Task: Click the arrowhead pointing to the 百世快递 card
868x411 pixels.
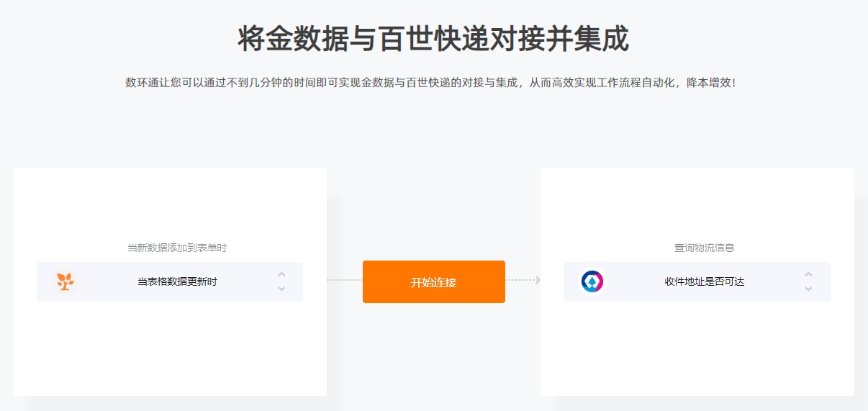Action: tap(538, 280)
